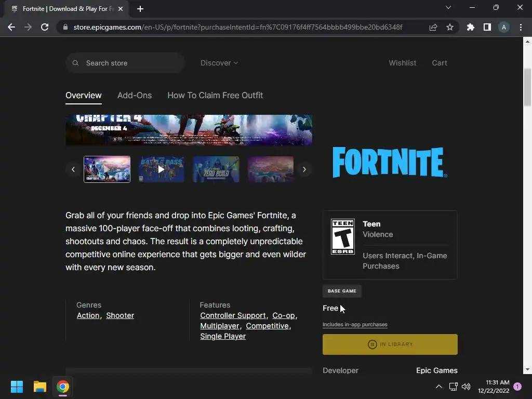Open File Explorer from taskbar
Screen dimensions: 532x399
(x=39, y=387)
